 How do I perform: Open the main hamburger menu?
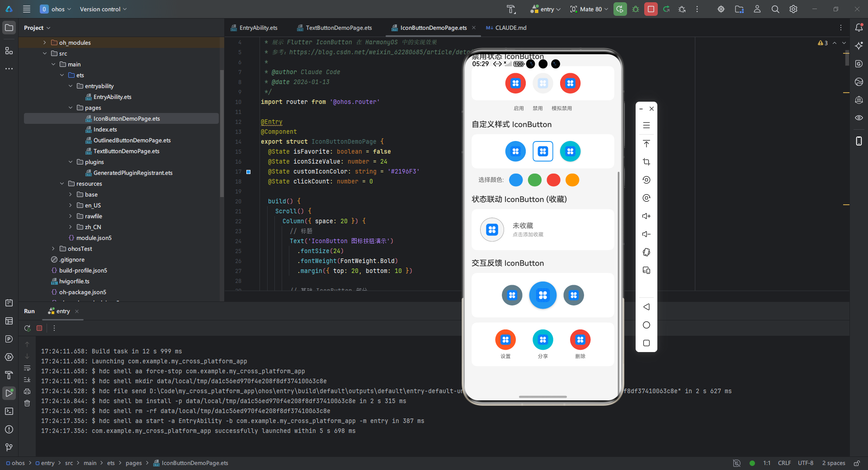click(27, 9)
